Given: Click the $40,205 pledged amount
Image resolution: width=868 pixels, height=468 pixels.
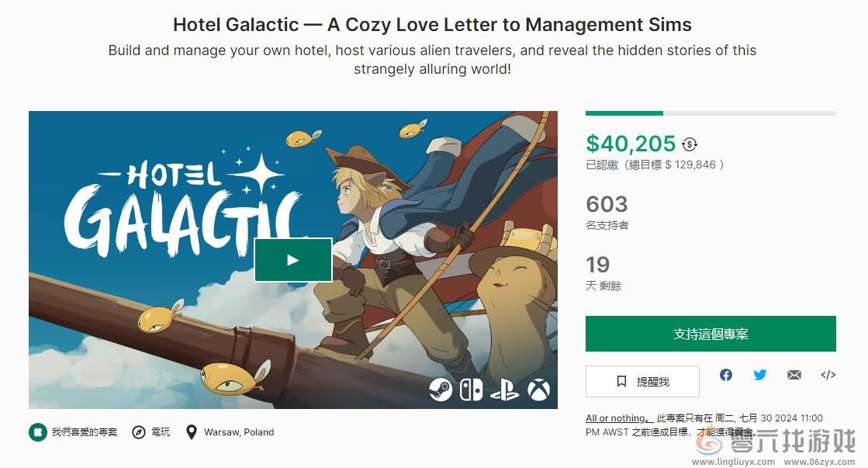Looking at the screenshot, I should tap(631, 144).
